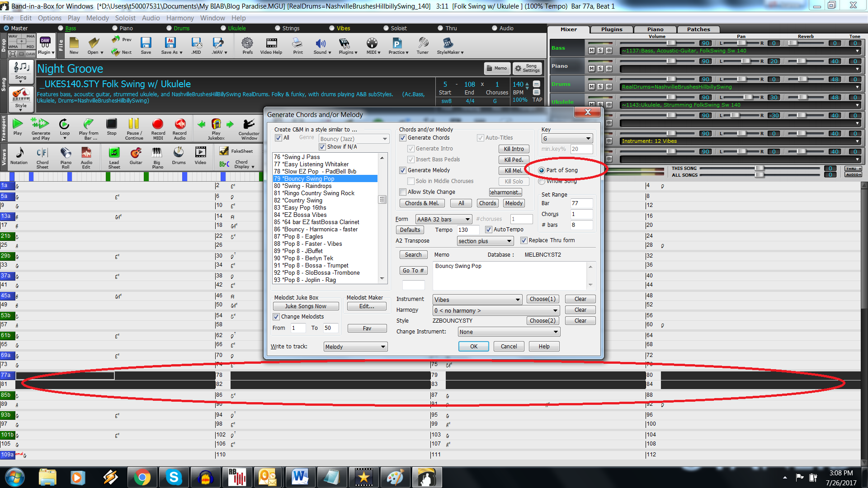Click Pause / Continue icon
This screenshot has height=488, width=868.
point(134,128)
